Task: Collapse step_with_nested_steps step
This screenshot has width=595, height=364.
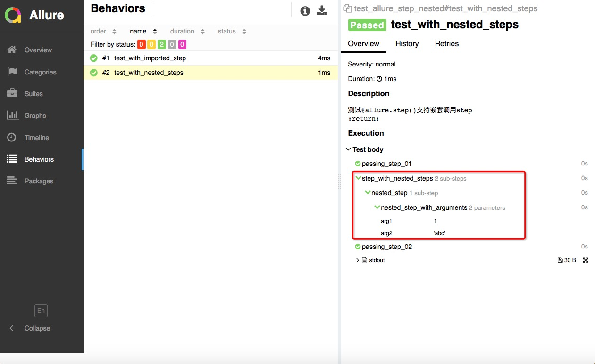Action: pos(358,178)
